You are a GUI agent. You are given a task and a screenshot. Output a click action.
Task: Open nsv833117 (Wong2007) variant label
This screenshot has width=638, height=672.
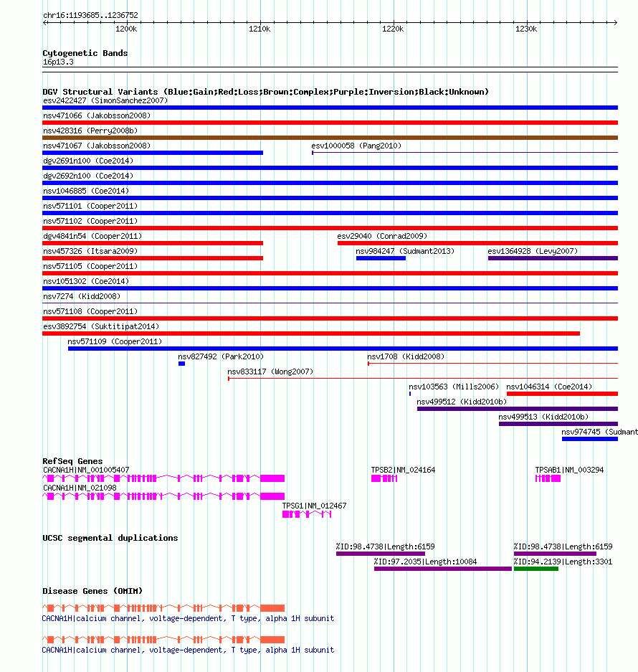tap(270, 372)
